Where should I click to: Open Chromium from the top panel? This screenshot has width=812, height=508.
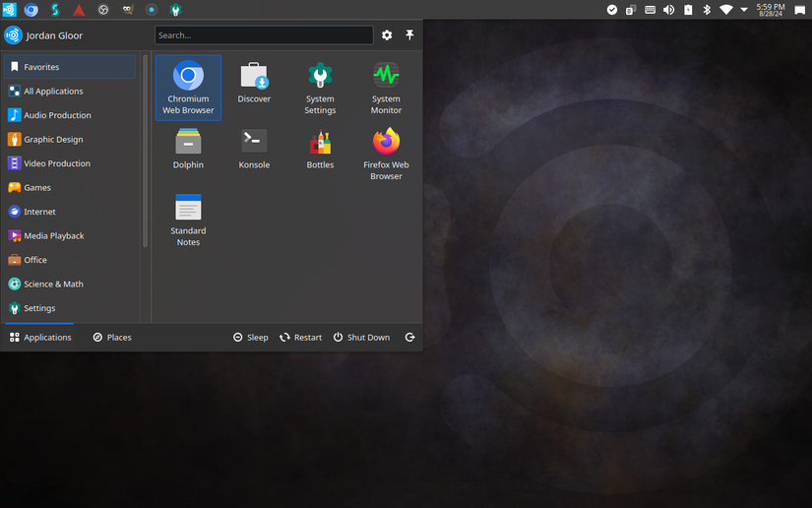coord(31,9)
